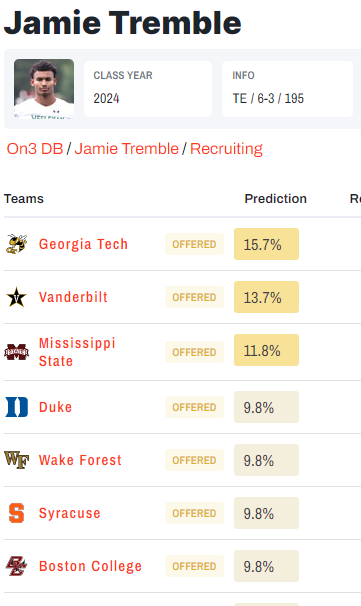Click the Mississippi State logo
Image resolution: width=361 pixels, height=606 pixels.
16,352
